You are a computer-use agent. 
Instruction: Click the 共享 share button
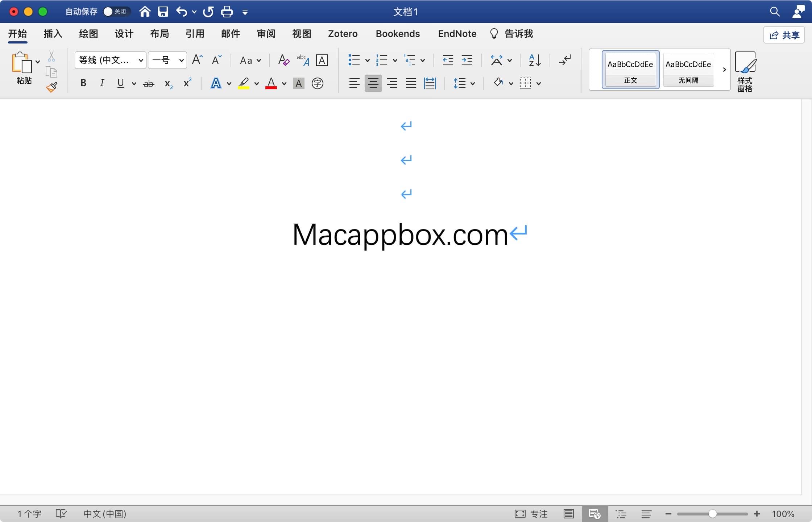tap(784, 34)
